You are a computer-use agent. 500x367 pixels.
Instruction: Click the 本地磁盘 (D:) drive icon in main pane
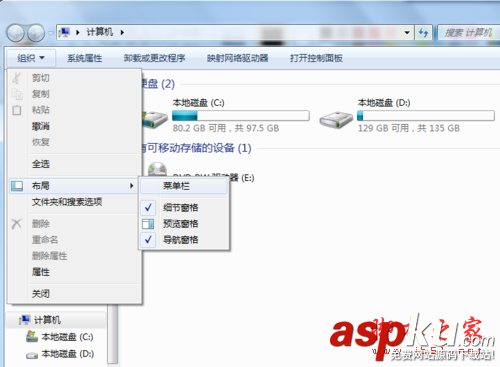coord(336,120)
